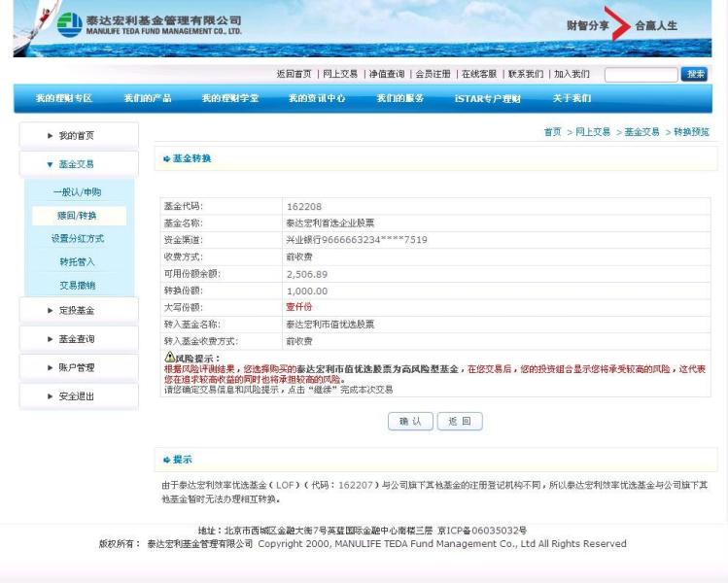This screenshot has width=728, height=583.
Task: Expand the 基金查询 sidebar section
Action: (x=79, y=339)
